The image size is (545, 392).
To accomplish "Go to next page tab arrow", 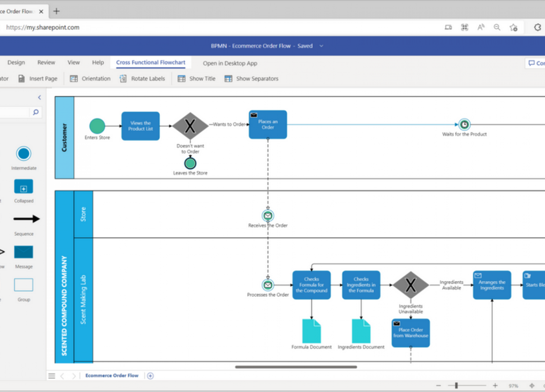I will (x=74, y=376).
